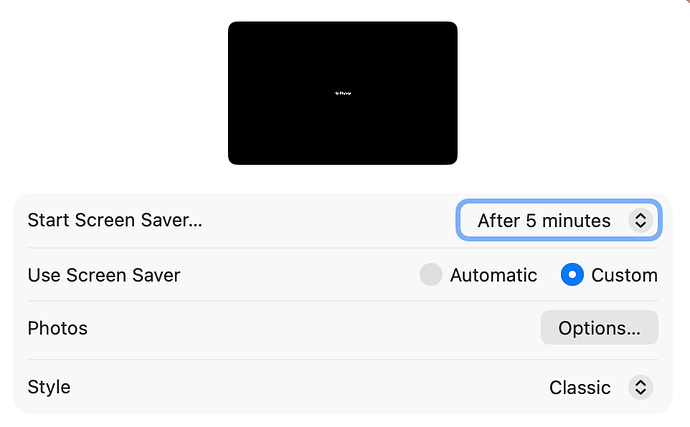Click the Photos row label

coord(58,328)
